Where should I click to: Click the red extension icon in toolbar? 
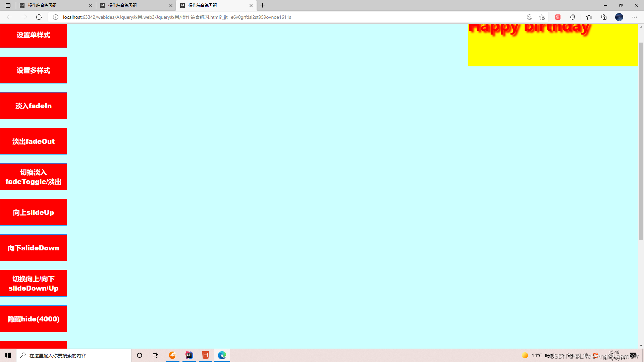[x=558, y=17]
